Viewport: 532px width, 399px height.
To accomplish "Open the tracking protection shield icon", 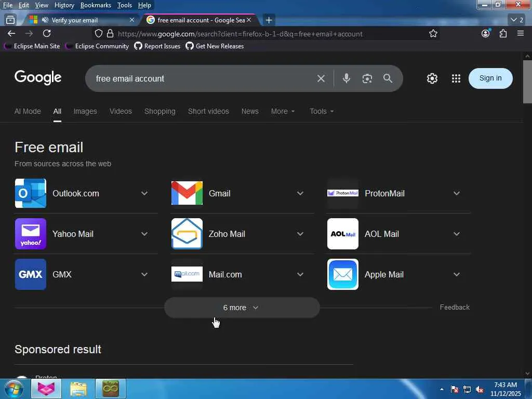I will click(98, 34).
